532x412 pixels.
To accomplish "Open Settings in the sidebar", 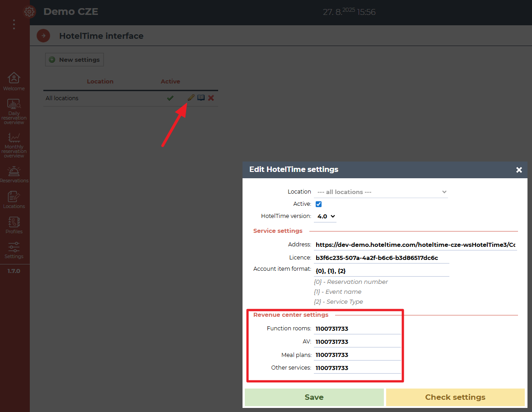I will pos(14,250).
